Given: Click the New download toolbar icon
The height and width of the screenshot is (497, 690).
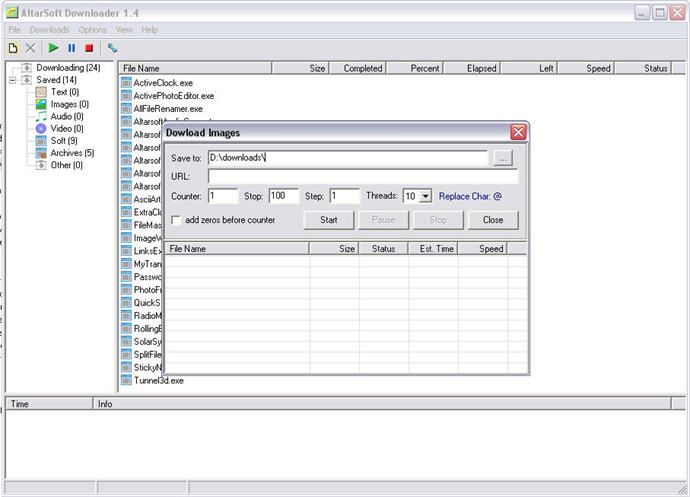Looking at the screenshot, I should [x=13, y=47].
